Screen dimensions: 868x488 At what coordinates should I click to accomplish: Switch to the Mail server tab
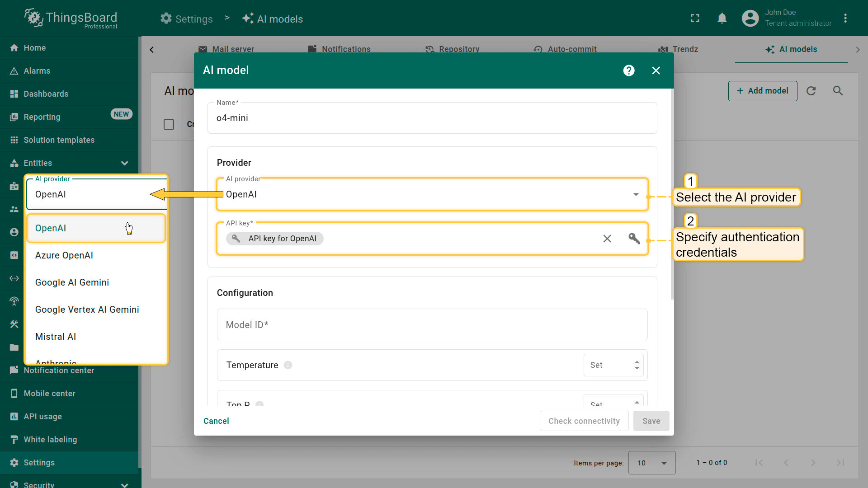pyautogui.click(x=226, y=49)
